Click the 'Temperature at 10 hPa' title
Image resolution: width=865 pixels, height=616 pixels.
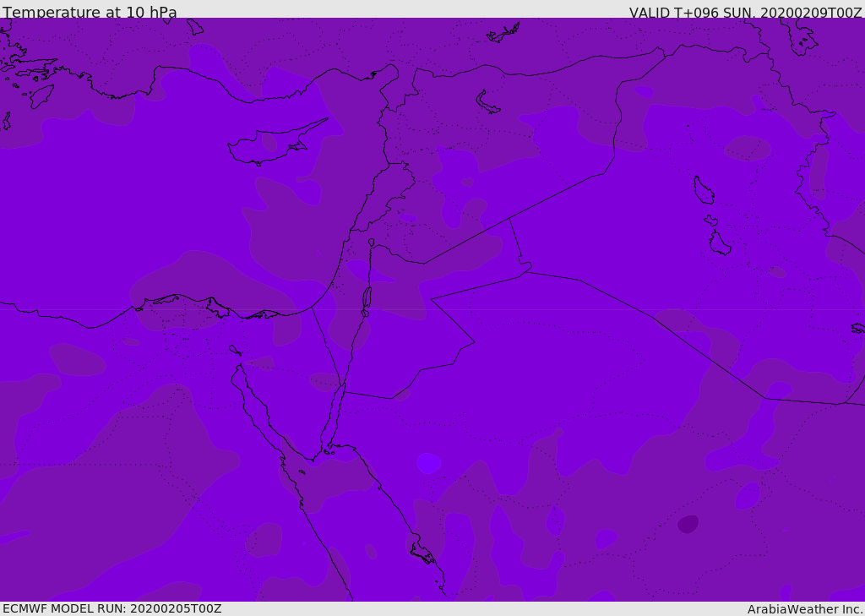pos(90,12)
